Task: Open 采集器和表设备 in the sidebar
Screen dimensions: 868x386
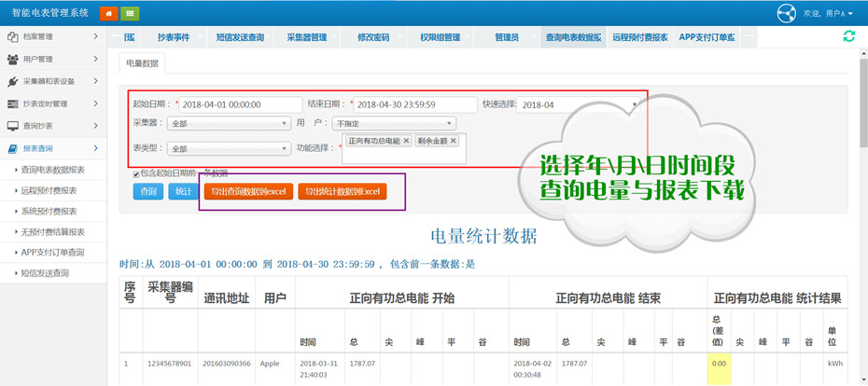Action: pos(51,81)
